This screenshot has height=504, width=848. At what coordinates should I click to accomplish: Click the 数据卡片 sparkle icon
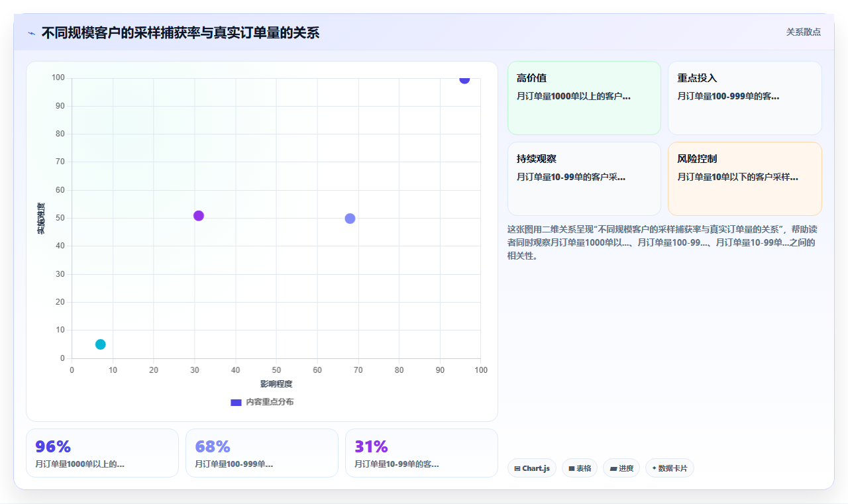[x=654, y=468]
